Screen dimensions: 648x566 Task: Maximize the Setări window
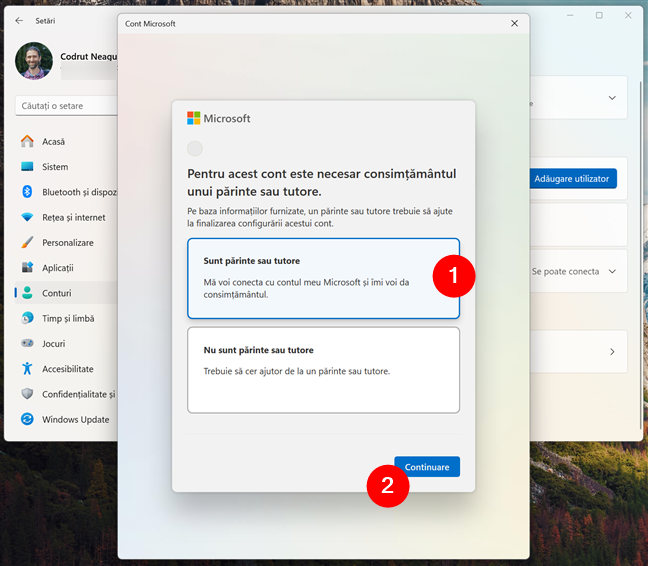(599, 15)
